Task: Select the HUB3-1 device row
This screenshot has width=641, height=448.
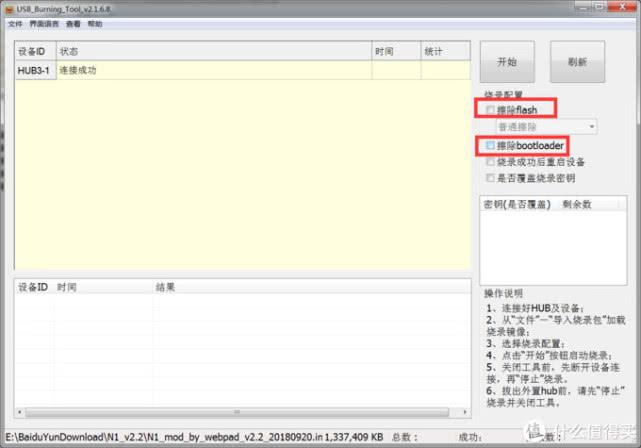Action: [x=242, y=70]
